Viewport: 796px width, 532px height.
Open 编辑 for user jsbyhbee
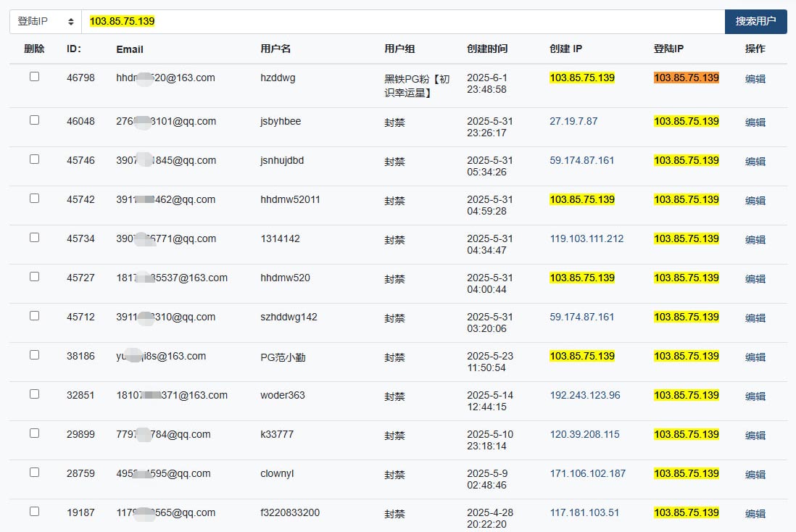tap(755, 122)
